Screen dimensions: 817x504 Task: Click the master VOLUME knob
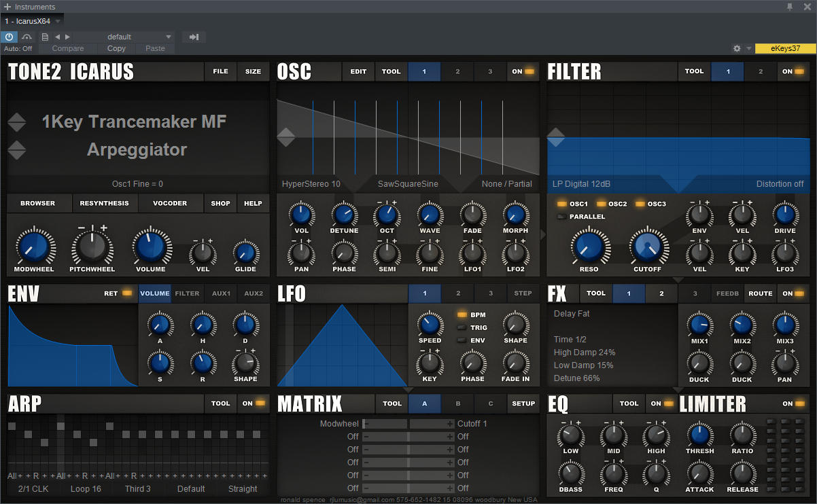tap(150, 247)
